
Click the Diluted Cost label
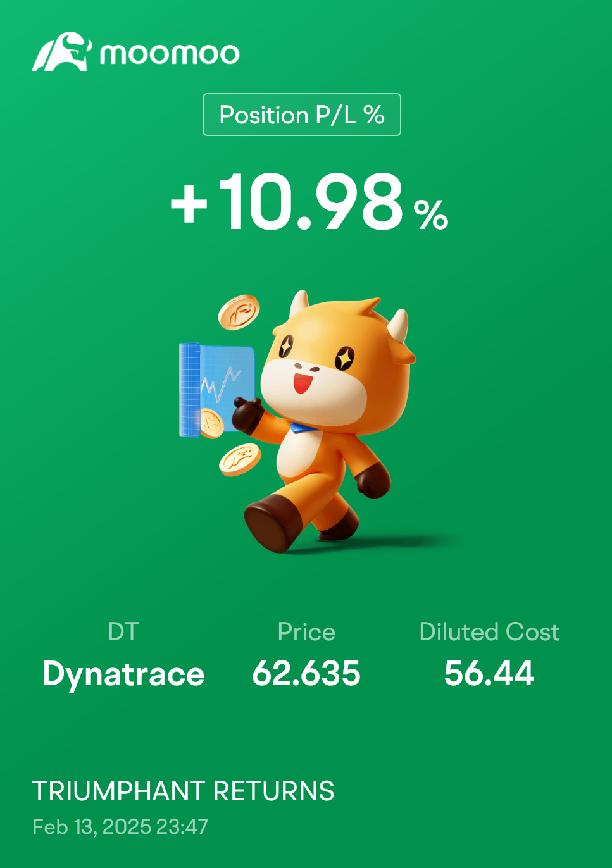pyautogui.click(x=489, y=632)
